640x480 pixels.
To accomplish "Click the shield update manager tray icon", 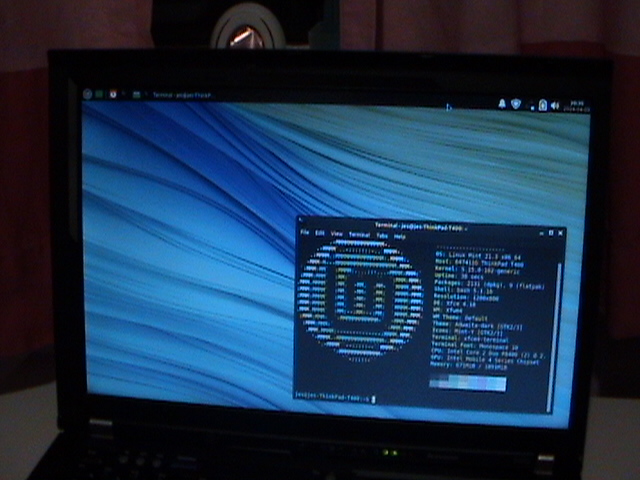I will (516, 104).
